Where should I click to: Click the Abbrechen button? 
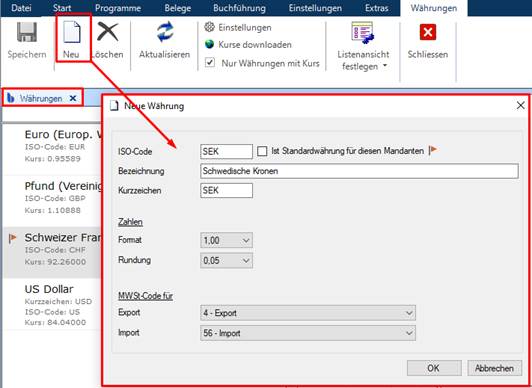pos(494,368)
